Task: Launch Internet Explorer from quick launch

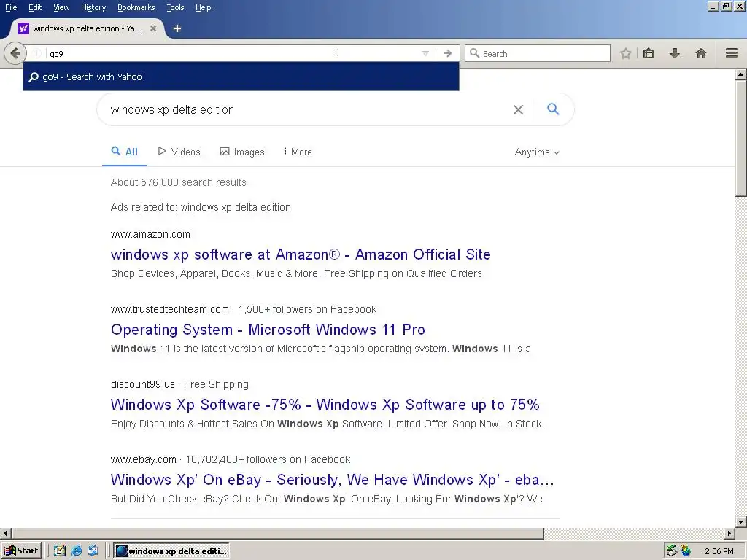Action: pos(76,551)
